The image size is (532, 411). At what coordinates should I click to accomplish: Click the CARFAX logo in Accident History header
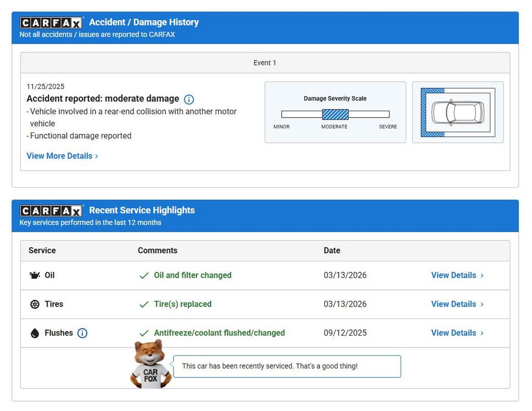tap(51, 23)
